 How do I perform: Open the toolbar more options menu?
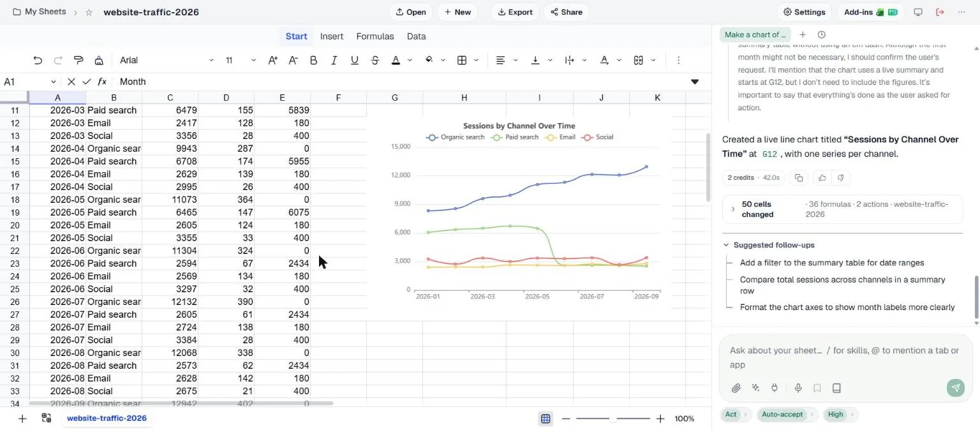678,60
